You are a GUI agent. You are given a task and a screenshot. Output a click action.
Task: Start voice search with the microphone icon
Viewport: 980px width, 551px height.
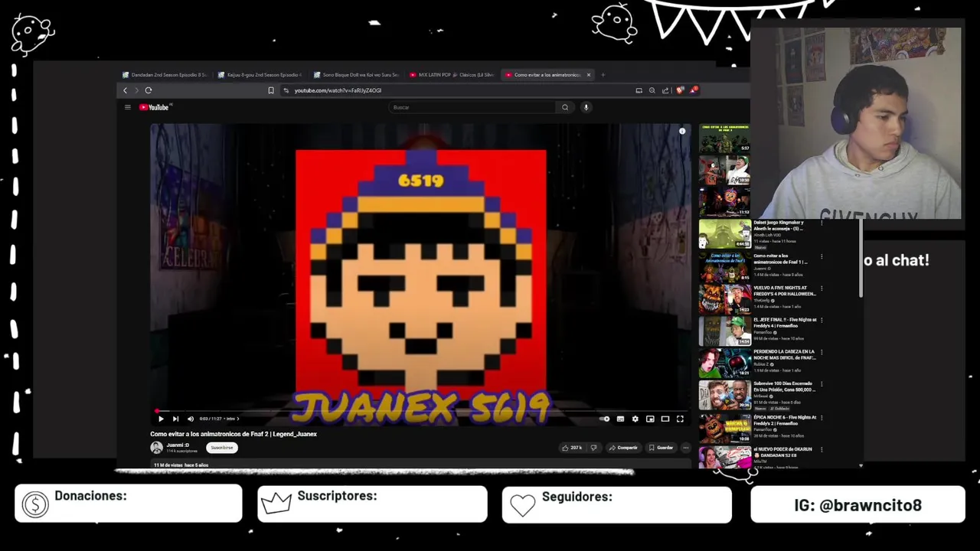(586, 107)
